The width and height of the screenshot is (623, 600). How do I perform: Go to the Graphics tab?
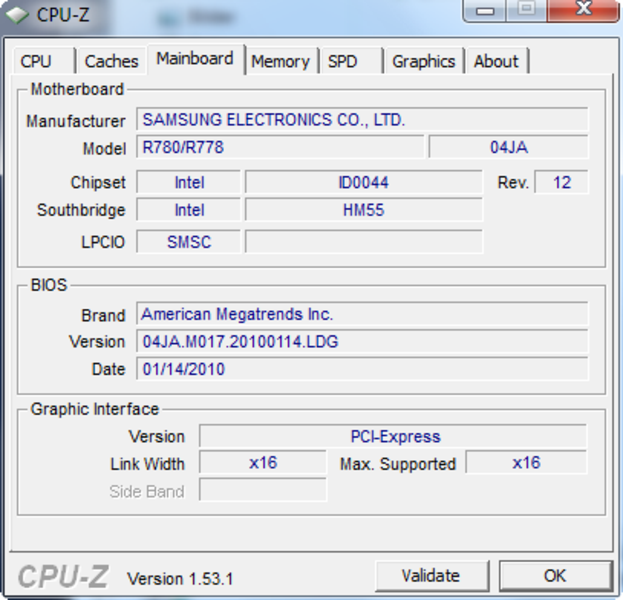pyautogui.click(x=424, y=61)
